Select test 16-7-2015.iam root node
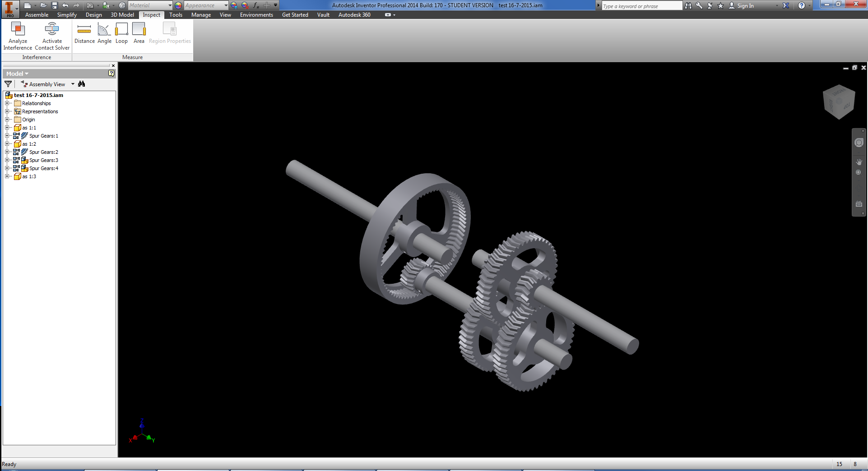This screenshot has width=868, height=471. pyautogui.click(x=38, y=95)
